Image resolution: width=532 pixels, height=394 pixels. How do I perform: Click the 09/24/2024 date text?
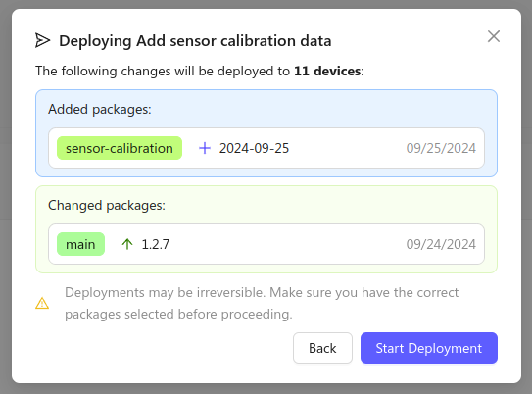[x=441, y=244]
